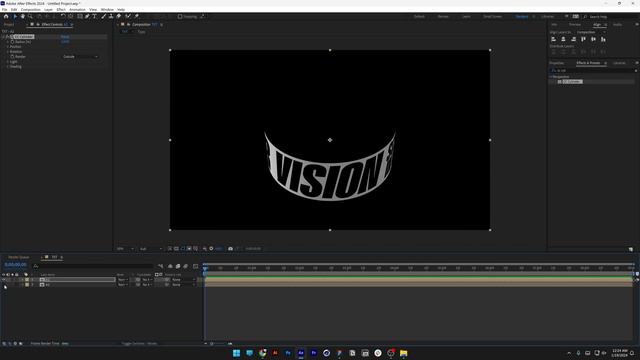Expand the Rotation property group

pos(7,51)
